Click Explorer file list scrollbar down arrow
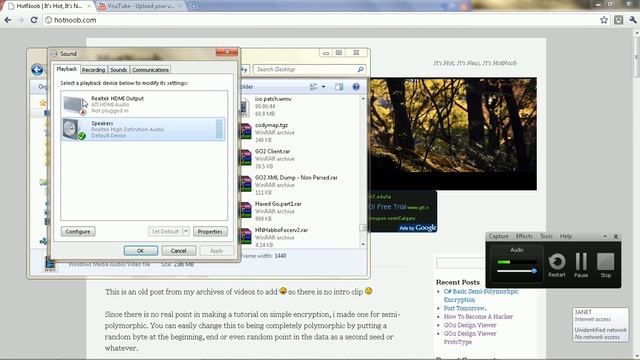The image size is (640, 360). (363, 244)
